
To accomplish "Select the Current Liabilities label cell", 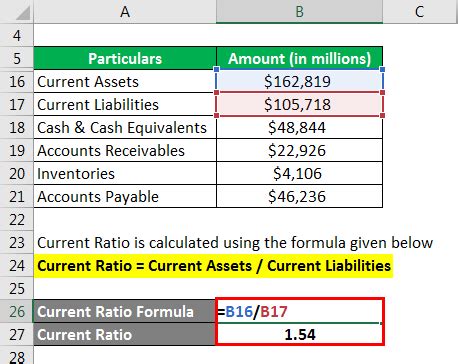I will [x=125, y=104].
